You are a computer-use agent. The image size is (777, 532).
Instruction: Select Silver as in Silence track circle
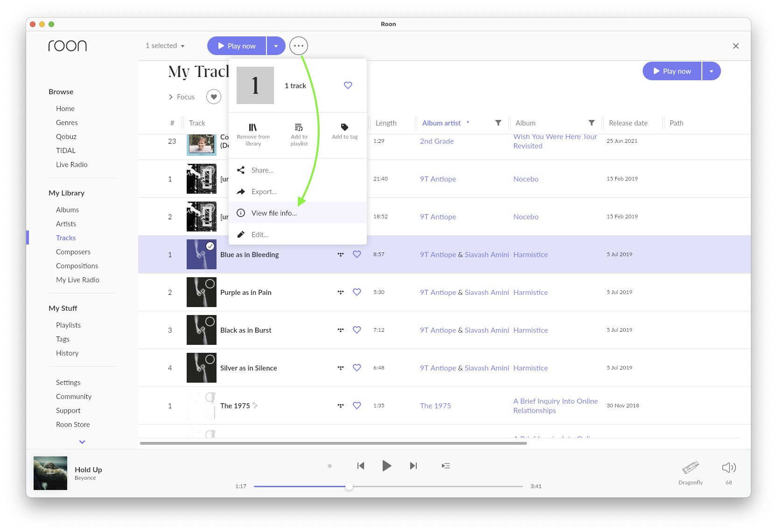coord(210,359)
